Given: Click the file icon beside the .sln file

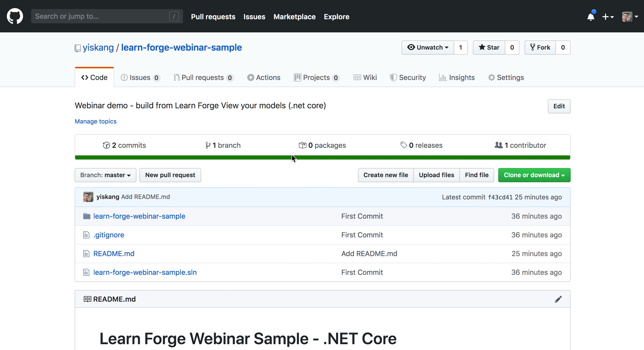Looking at the screenshot, I should pyautogui.click(x=86, y=272).
